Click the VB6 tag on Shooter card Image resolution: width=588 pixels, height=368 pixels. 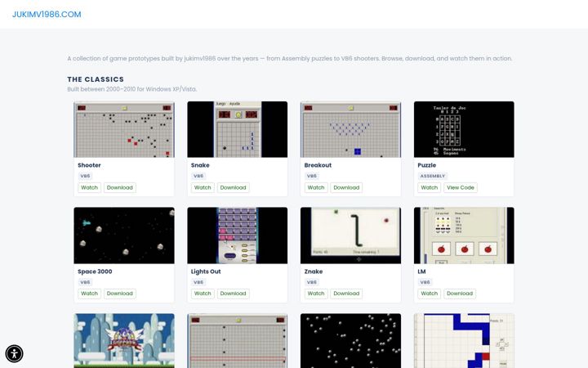(x=85, y=176)
